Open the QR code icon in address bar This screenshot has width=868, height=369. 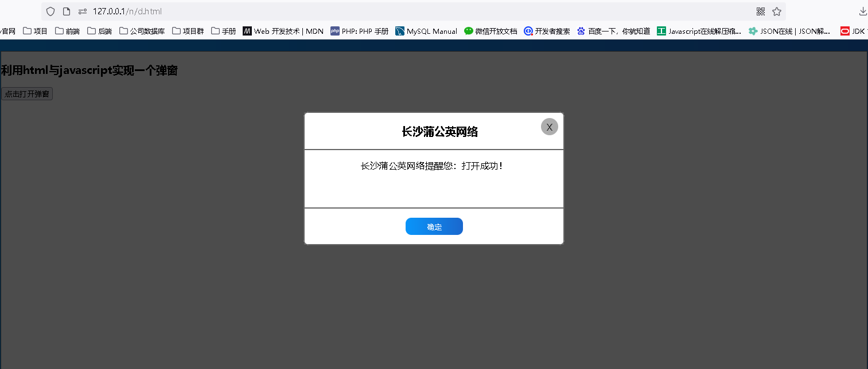[x=761, y=11]
